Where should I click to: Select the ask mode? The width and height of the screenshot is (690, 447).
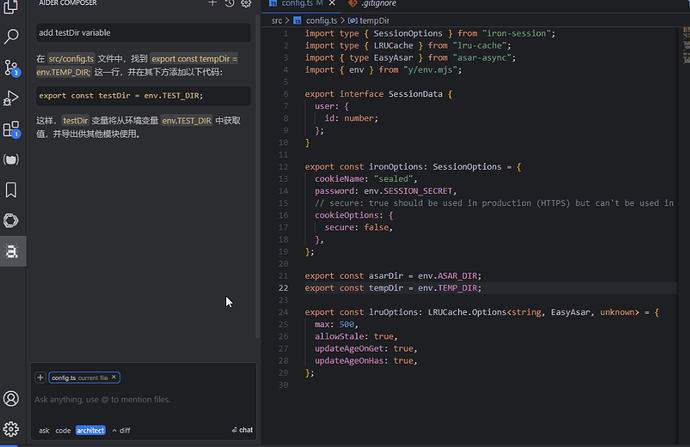point(44,431)
